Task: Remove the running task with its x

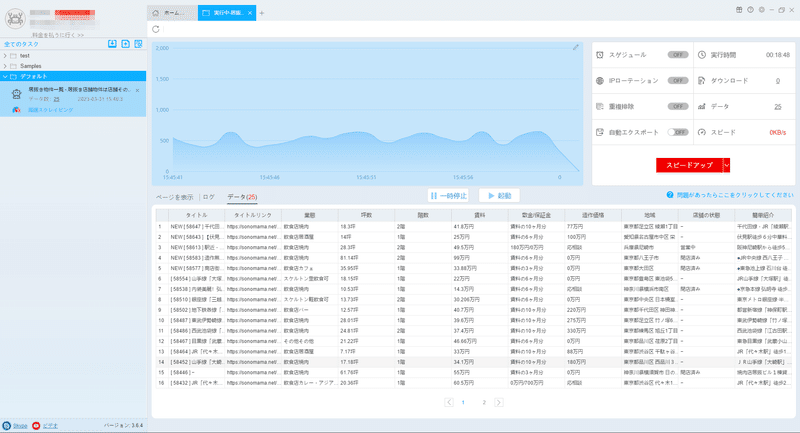Action: point(137,90)
